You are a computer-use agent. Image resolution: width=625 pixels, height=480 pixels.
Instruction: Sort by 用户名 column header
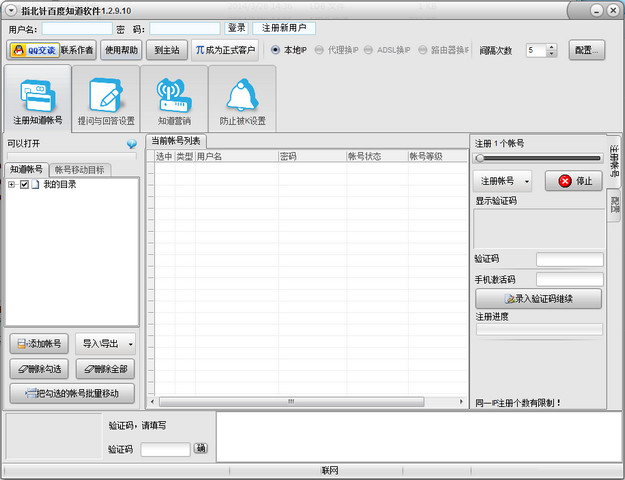point(237,156)
